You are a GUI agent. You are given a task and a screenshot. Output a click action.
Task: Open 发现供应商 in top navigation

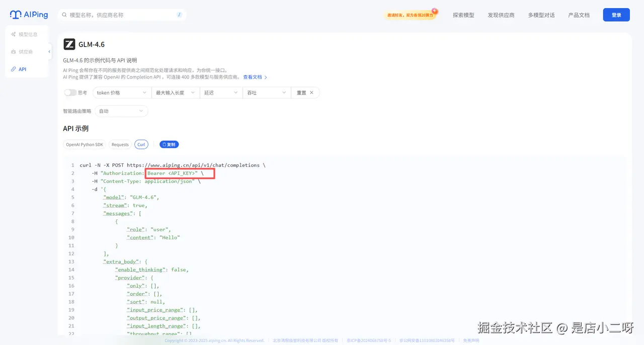point(501,15)
